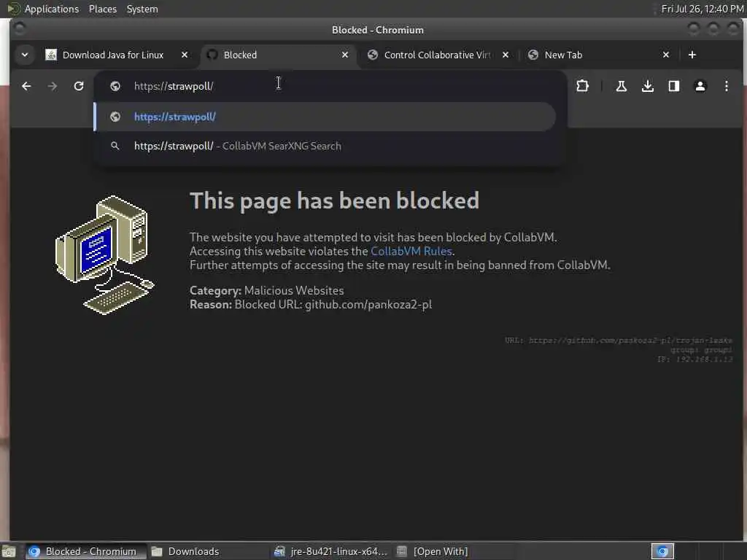Open the profile avatar menu

click(700, 86)
